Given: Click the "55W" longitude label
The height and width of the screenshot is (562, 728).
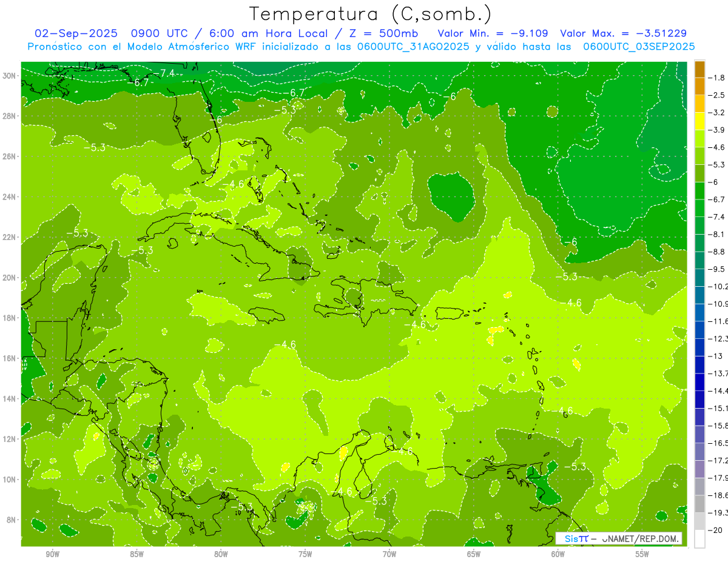Looking at the screenshot, I should (642, 554).
